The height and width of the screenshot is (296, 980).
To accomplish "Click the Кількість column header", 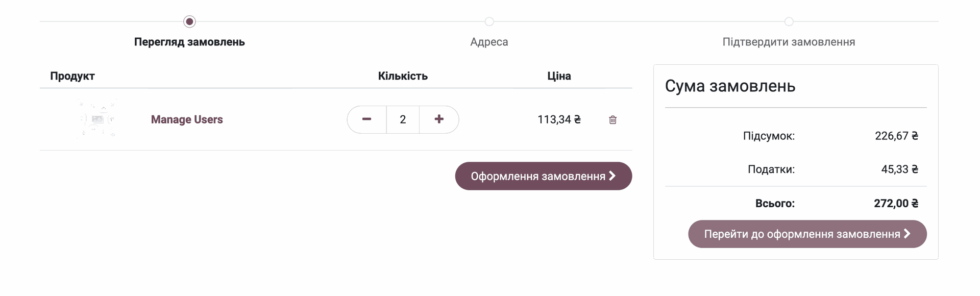I will (x=403, y=76).
